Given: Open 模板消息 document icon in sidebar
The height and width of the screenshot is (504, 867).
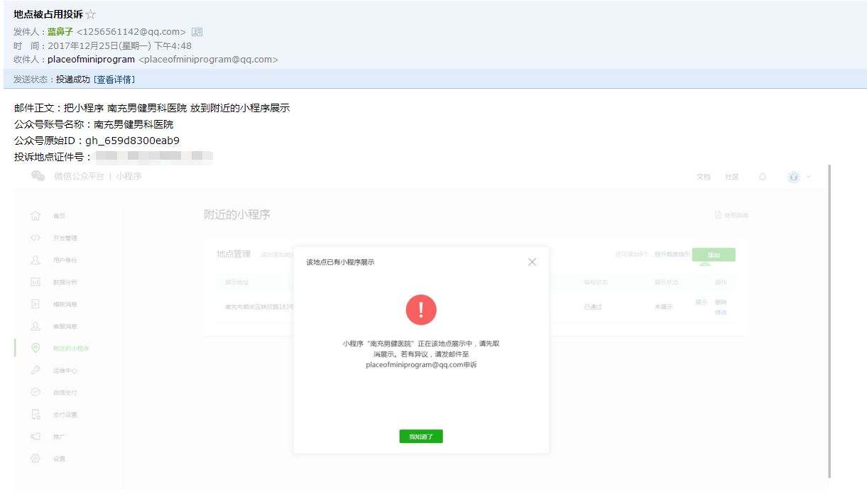Looking at the screenshot, I should pyautogui.click(x=36, y=304).
